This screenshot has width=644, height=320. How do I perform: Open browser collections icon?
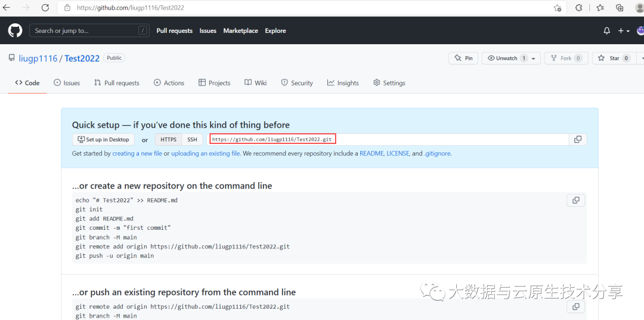coord(620,7)
